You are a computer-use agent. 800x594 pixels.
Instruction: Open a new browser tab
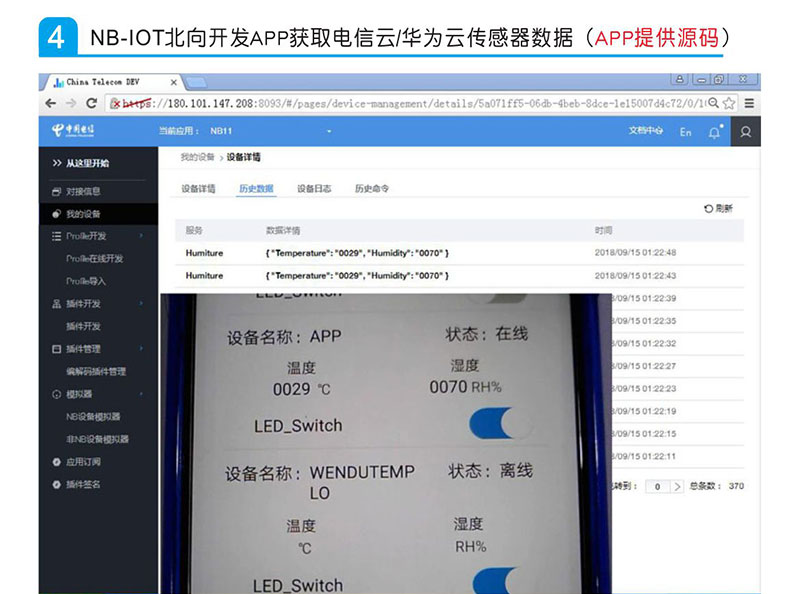196,82
